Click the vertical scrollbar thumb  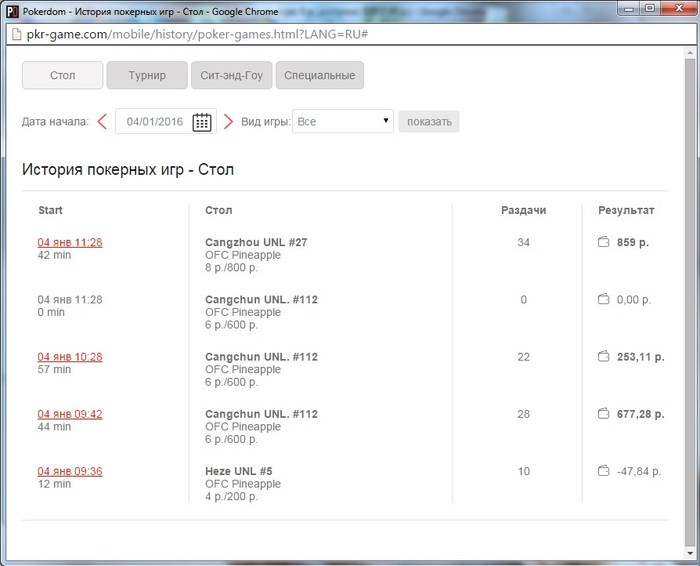[690, 302]
